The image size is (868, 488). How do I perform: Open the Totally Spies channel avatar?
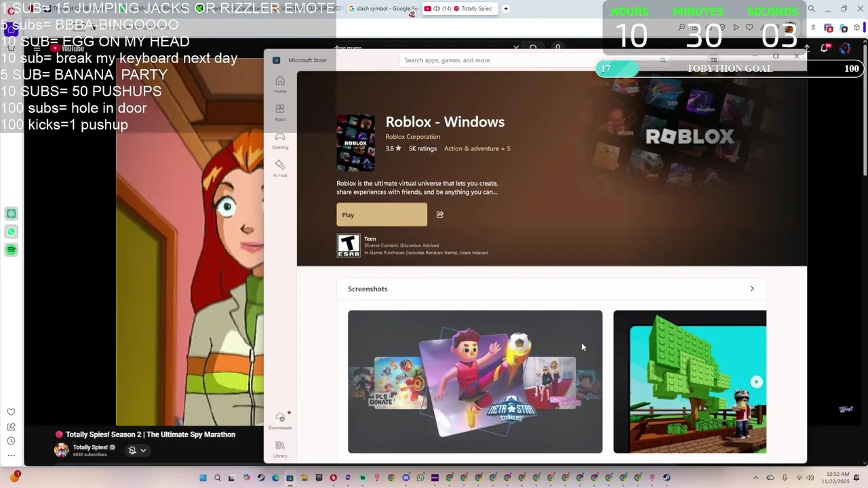(x=62, y=450)
